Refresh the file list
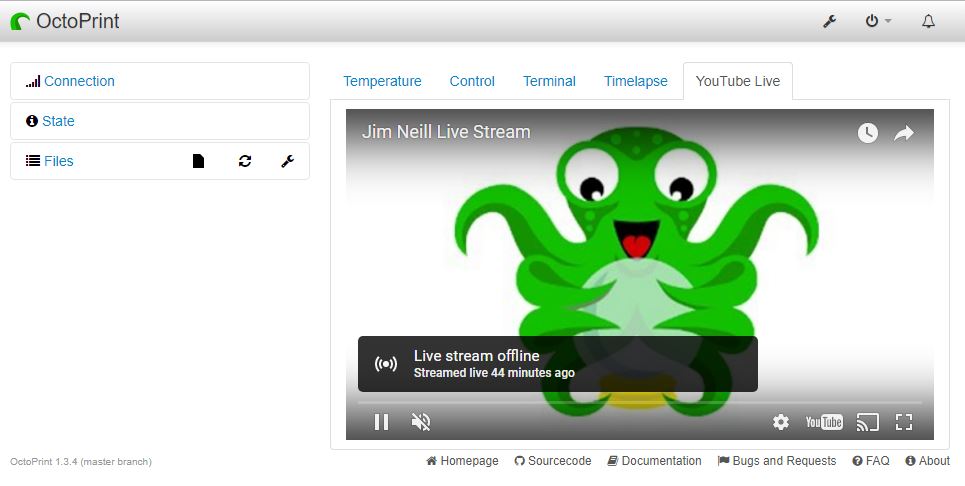965x486 pixels. click(245, 161)
